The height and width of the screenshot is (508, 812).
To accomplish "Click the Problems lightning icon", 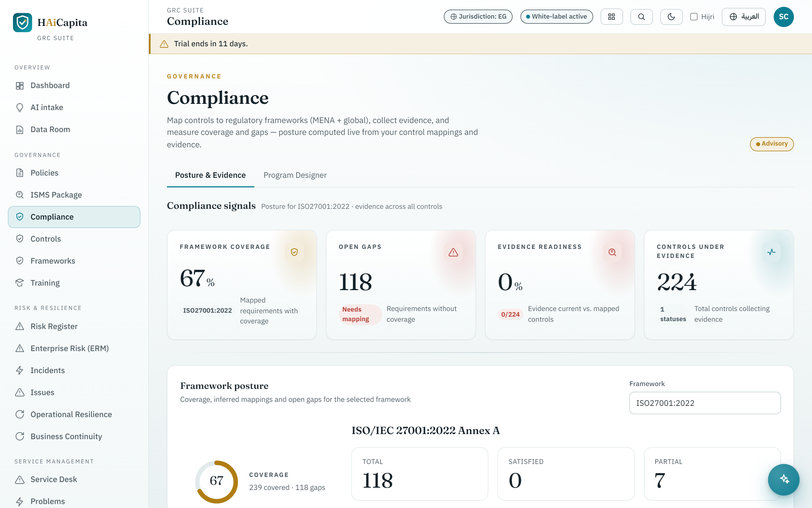I will pos(20,502).
